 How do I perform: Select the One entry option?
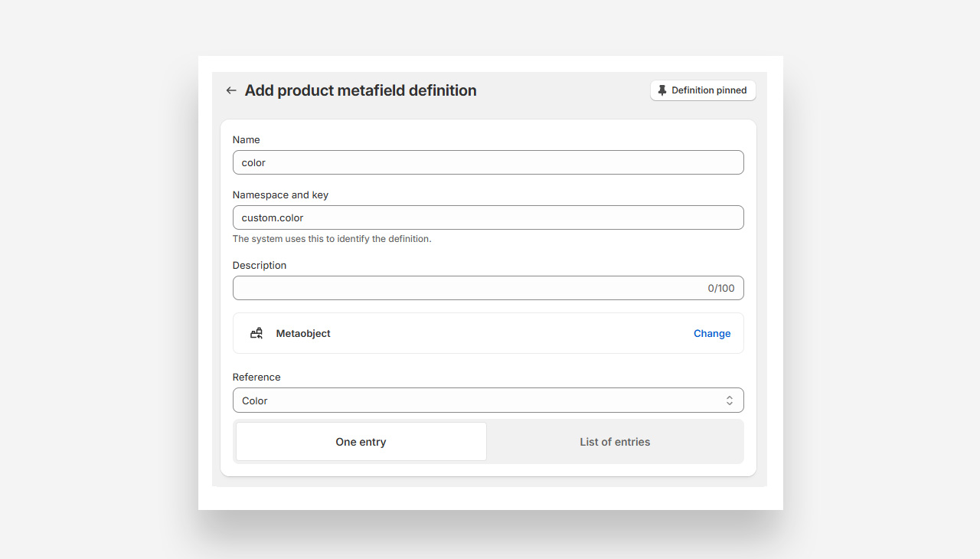point(361,442)
